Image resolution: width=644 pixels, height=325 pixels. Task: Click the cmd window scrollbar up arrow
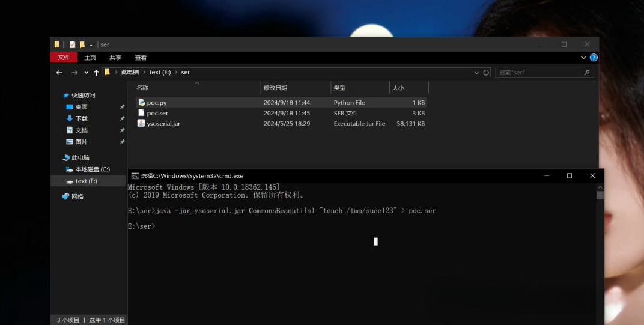tap(600, 187)
